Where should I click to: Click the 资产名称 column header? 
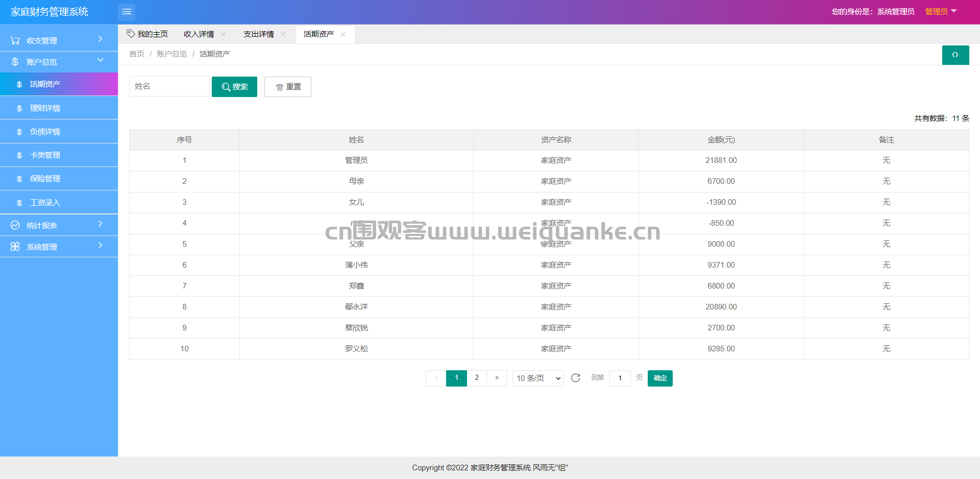coord(556,140)
